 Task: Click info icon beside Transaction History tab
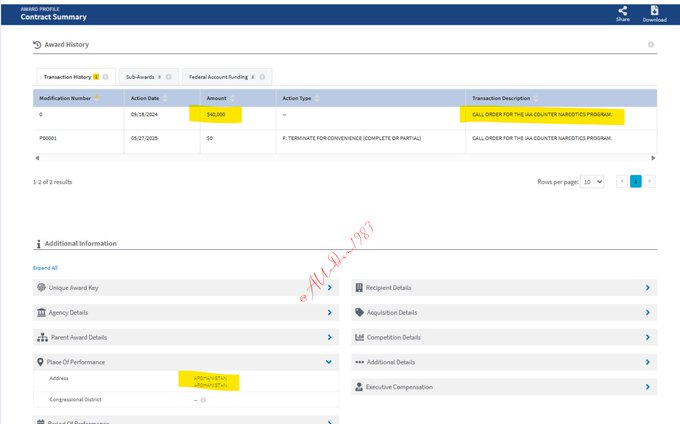point(106,76)
